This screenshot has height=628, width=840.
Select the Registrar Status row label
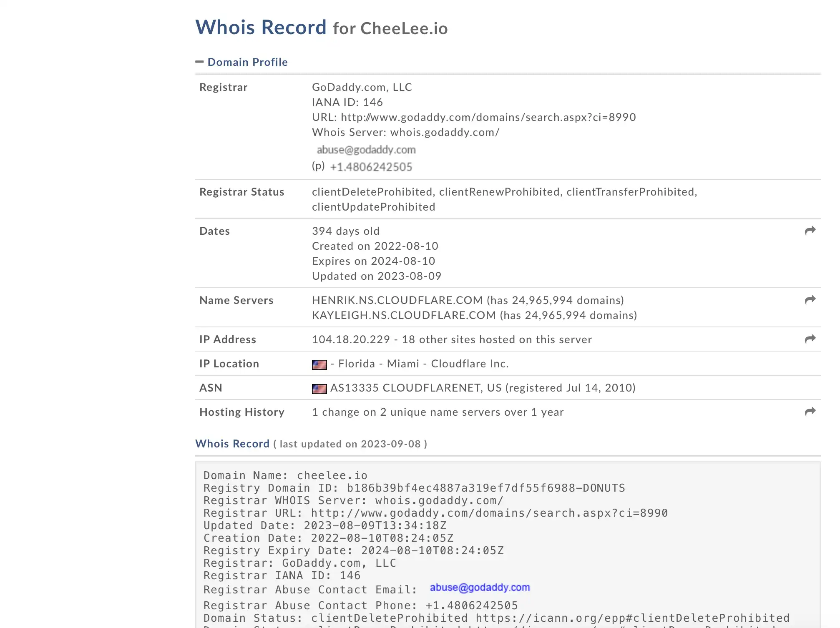click(x=241, y=192)
